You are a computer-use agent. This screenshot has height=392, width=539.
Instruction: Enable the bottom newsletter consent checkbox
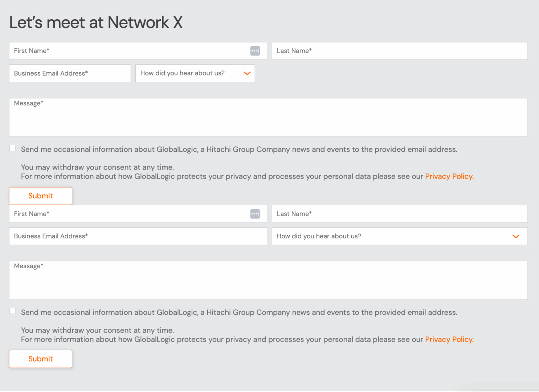(12, 310)
